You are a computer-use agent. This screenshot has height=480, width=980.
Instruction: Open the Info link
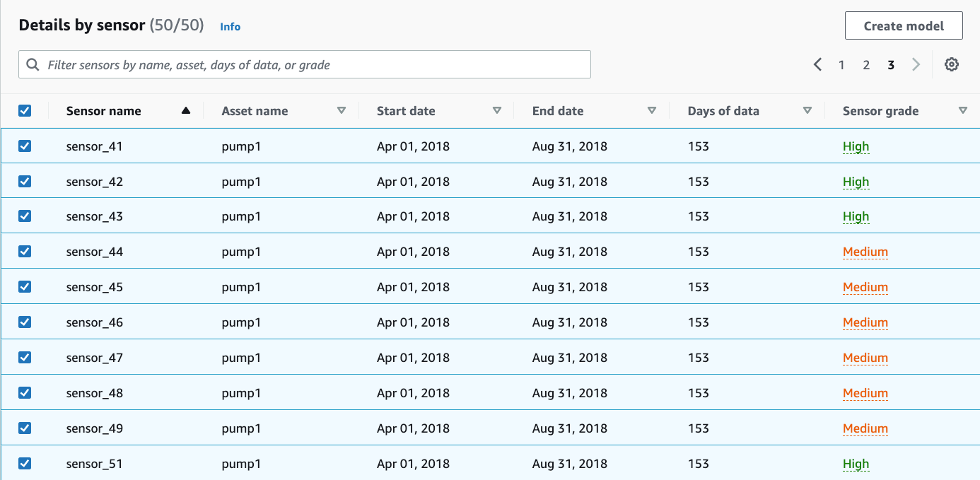tap(230, 27)
